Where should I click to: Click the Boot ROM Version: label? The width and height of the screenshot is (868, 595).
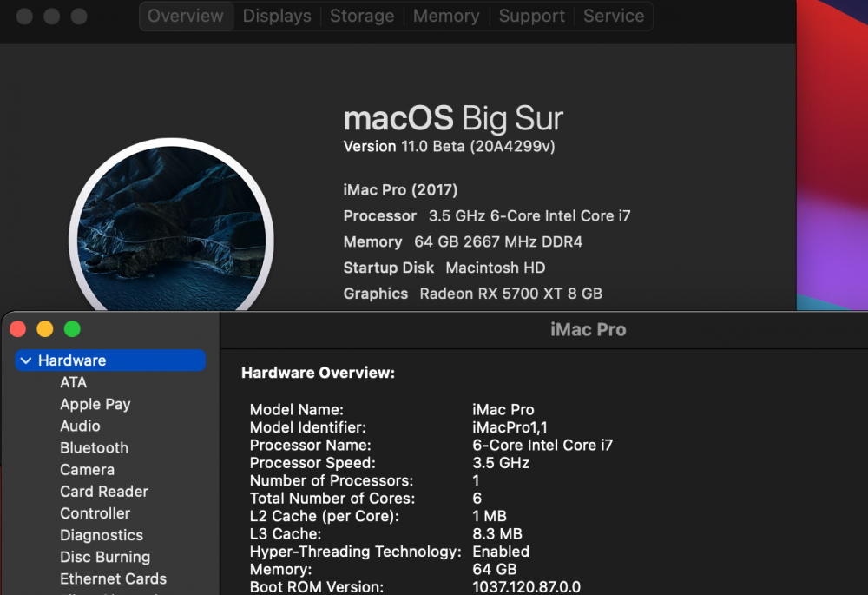[317, 587]
